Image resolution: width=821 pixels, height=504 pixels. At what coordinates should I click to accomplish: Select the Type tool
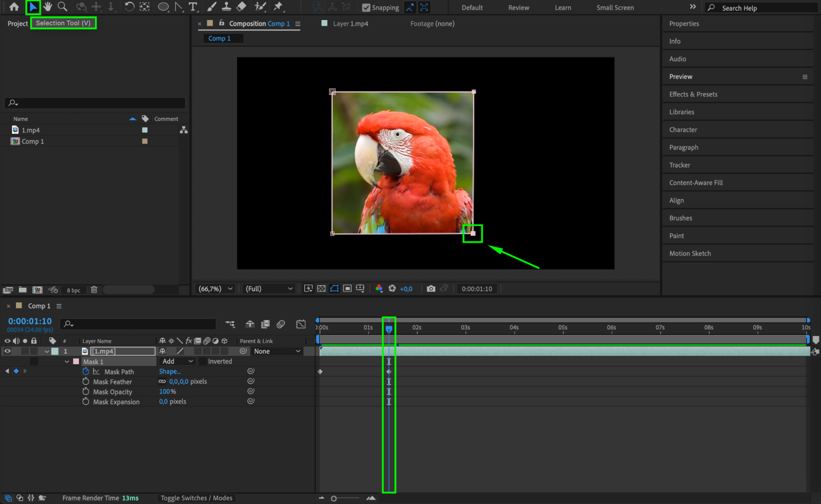193,7
